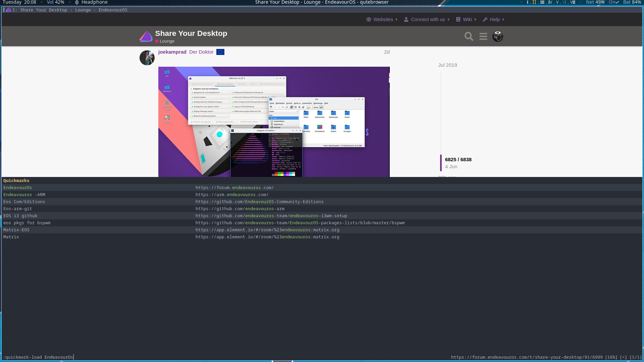This screenshot has height=362, width=644.
Task: Switch to workspace I in the top bar
Action: pyautogui.click(x=528, y=2)
